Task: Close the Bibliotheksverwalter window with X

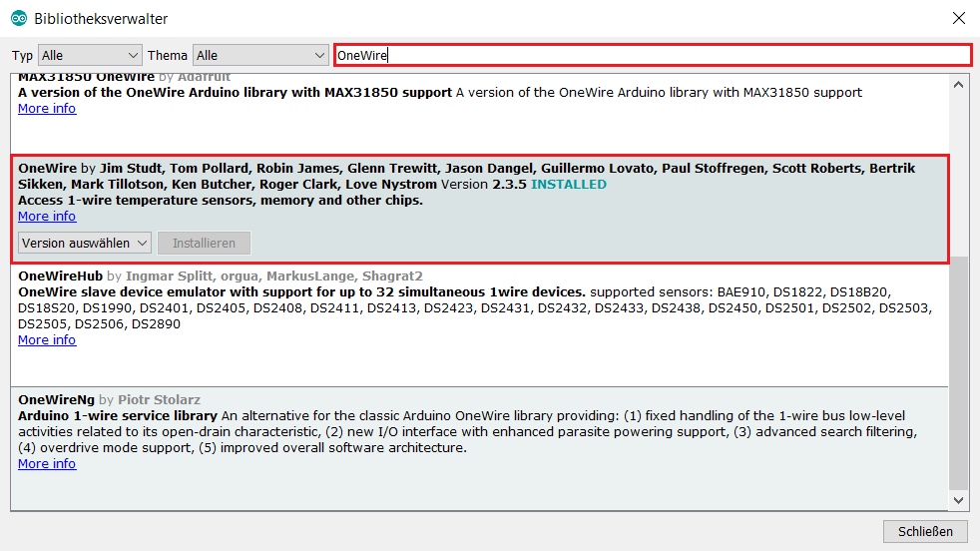Action: pyautogui.click(x=958, y=18)
